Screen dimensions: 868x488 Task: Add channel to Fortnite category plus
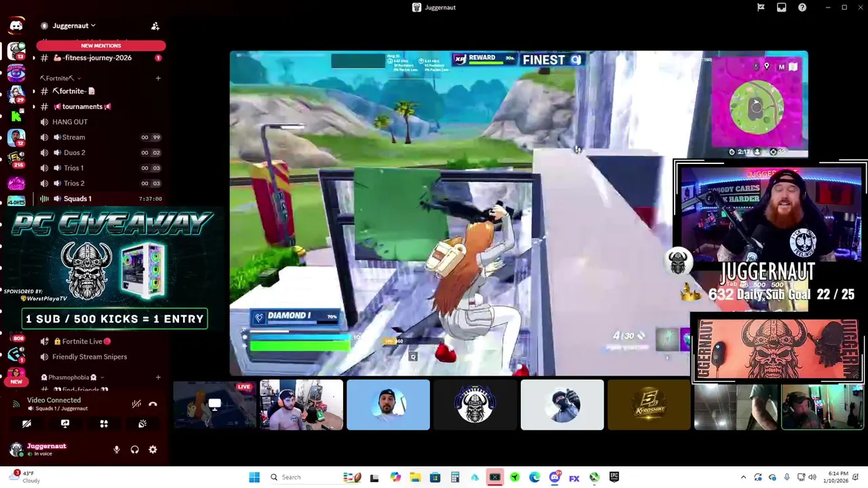click(x=158, y=79)
